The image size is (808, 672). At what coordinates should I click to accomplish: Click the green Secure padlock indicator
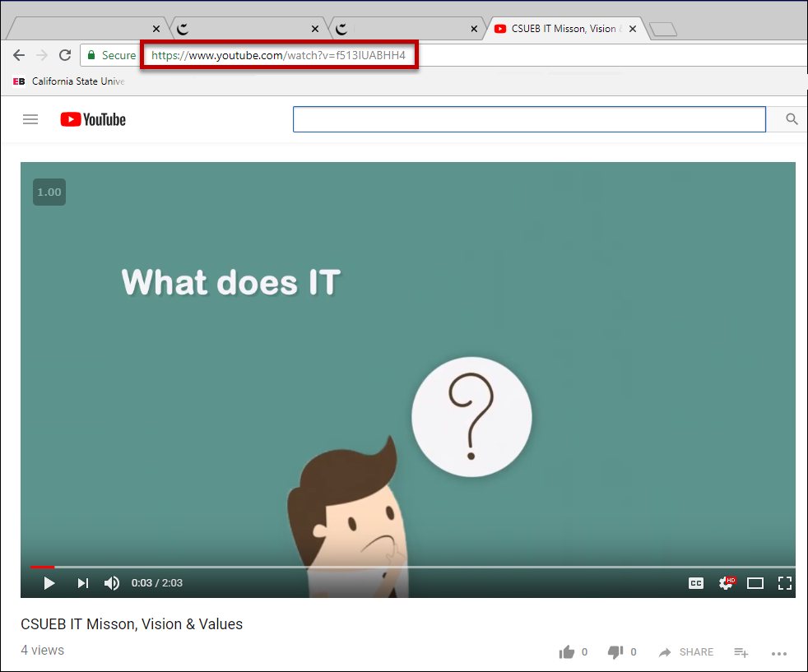[x=111, y=55]
